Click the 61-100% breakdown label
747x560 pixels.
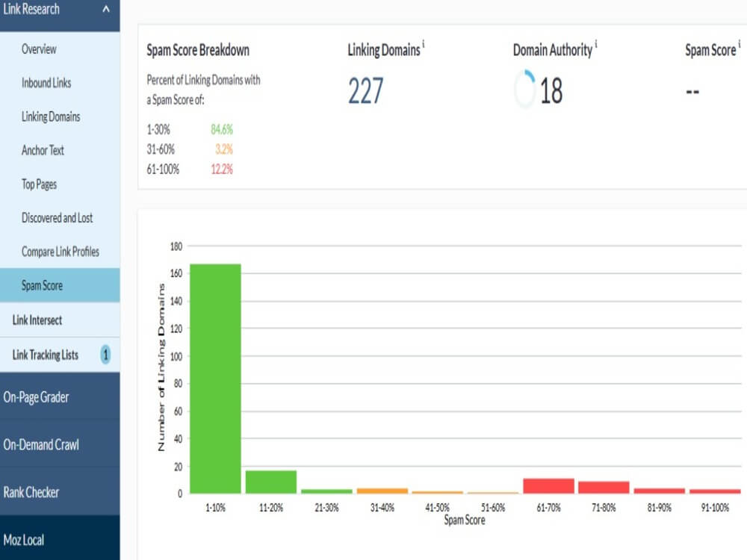click(163, 169)
